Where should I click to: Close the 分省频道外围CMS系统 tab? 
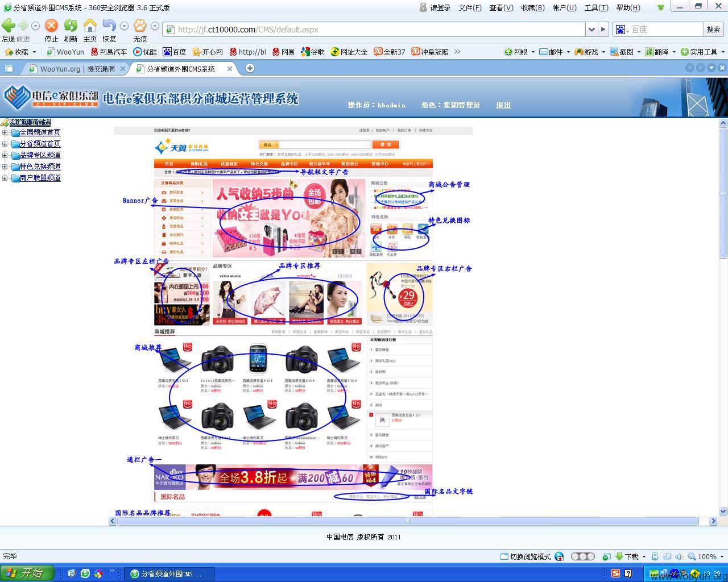(x=230, y=69)
